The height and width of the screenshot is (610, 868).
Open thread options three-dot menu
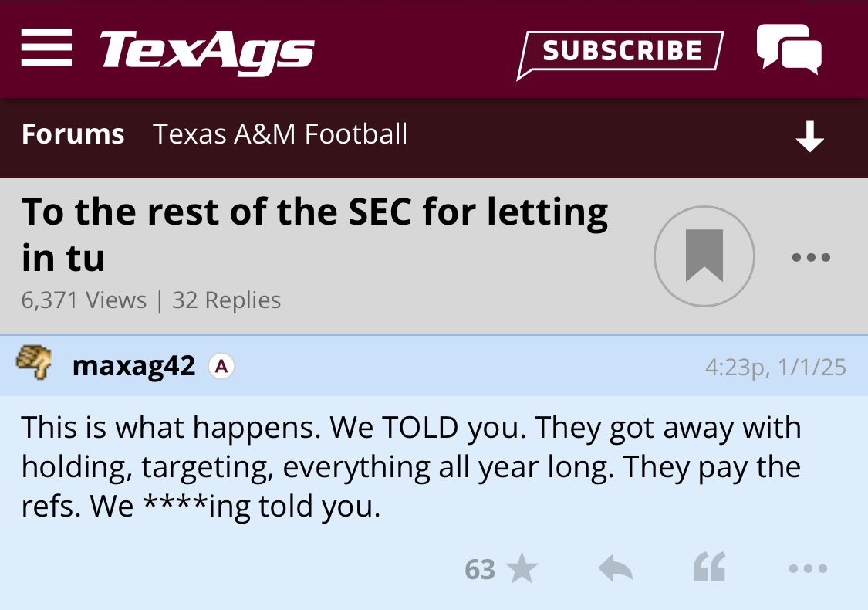[811, 257]
